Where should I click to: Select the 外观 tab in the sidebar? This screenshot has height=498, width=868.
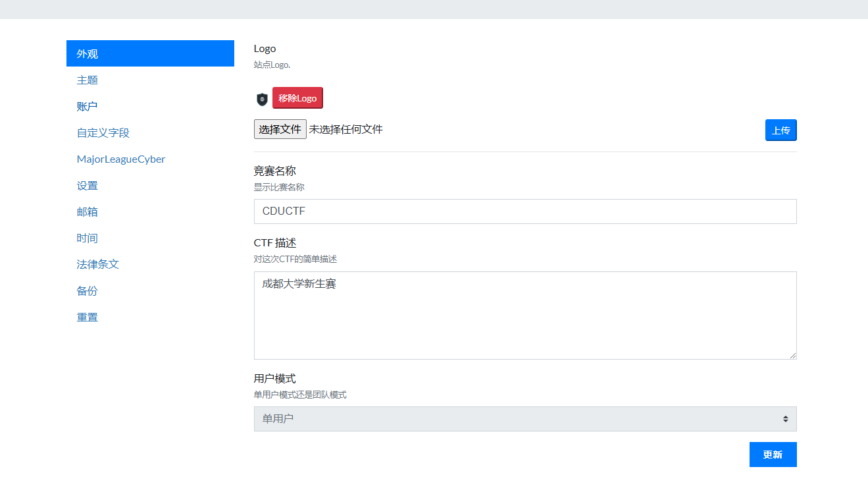click(150, 53)
